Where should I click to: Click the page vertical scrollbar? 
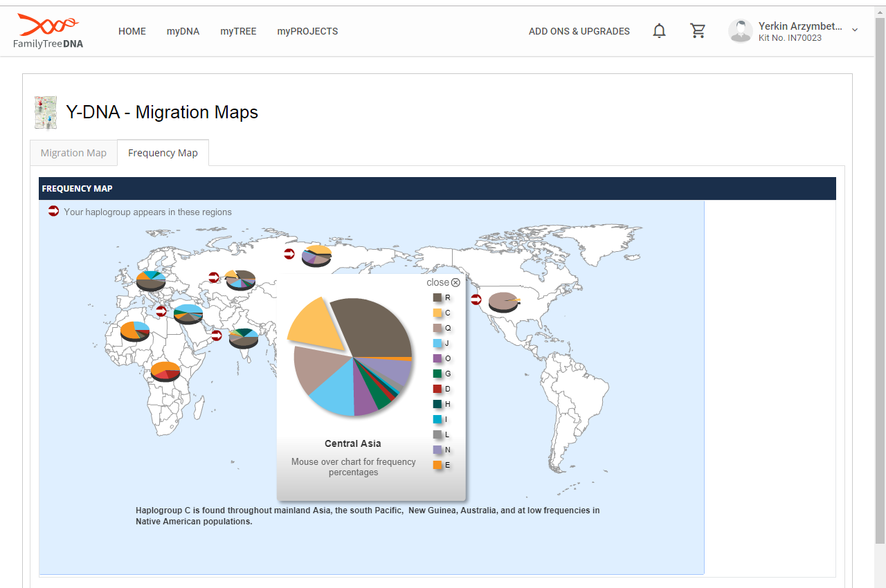click(880, 280)
